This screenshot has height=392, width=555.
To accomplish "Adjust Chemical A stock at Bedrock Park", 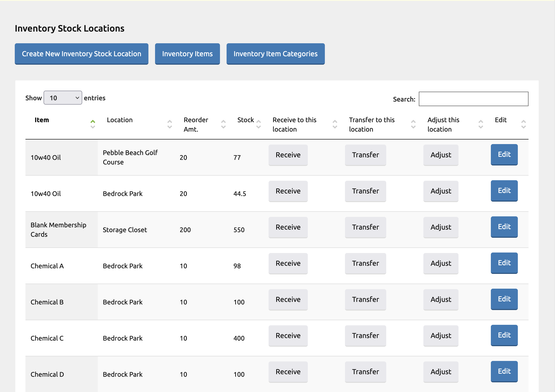I will pyautogui.click(x=441, y=263).
